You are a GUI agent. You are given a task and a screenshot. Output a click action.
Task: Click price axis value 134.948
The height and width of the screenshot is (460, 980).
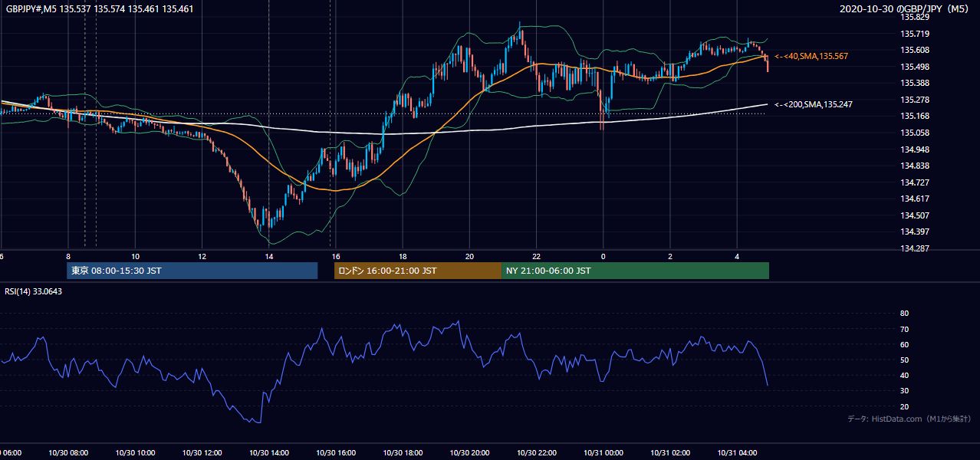tap(914, 149)
